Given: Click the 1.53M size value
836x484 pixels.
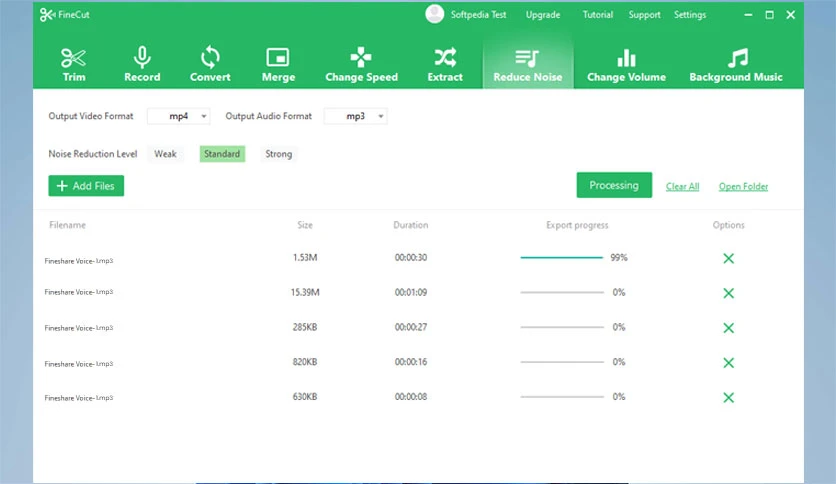Looking at the screenshot, I should pyautogui.click(x=305, y=257).
